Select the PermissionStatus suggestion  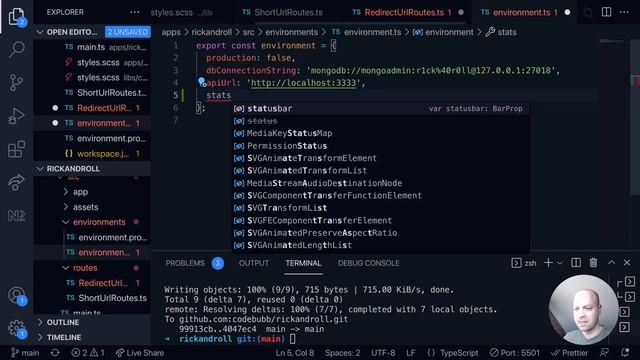click(381, 146)
